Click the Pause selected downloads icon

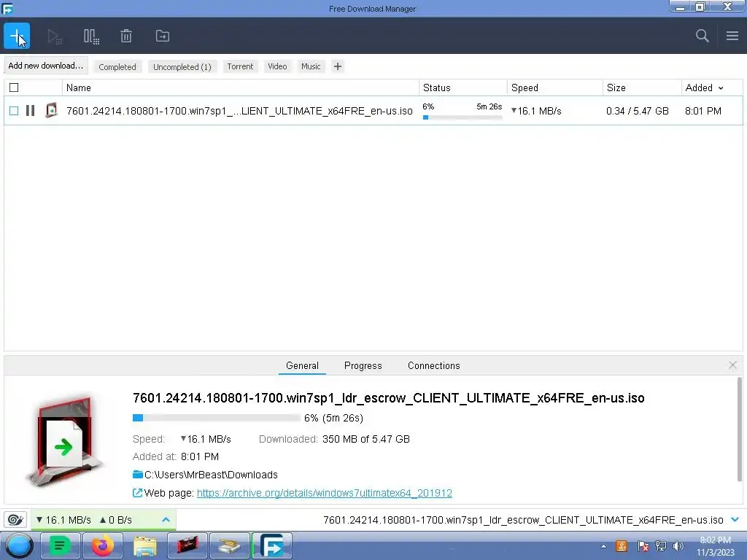point(91,36)
